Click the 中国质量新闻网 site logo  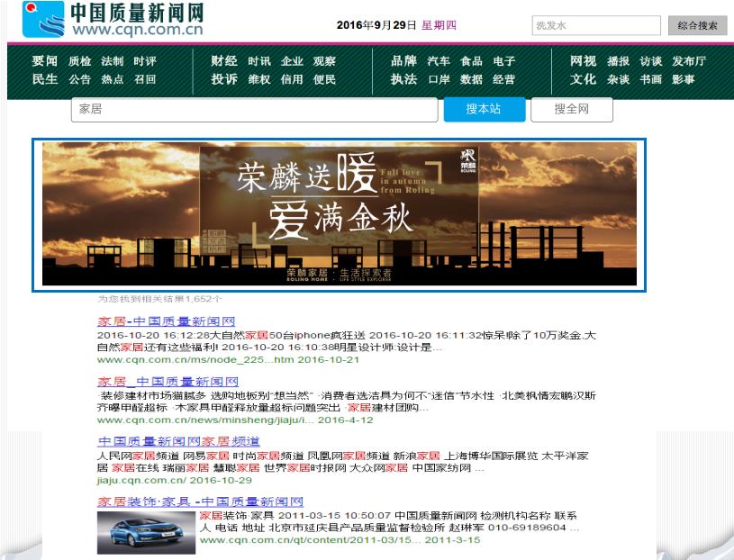113,21
